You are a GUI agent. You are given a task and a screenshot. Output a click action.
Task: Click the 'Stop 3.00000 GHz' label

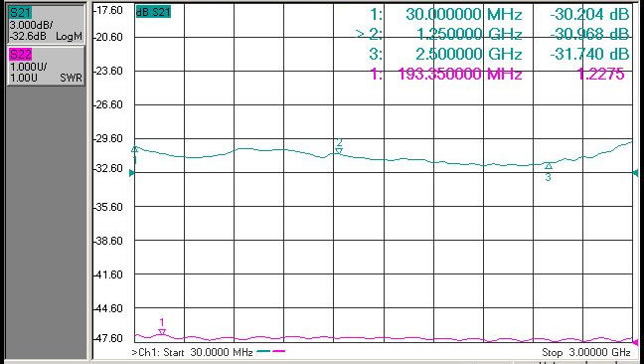586,352
